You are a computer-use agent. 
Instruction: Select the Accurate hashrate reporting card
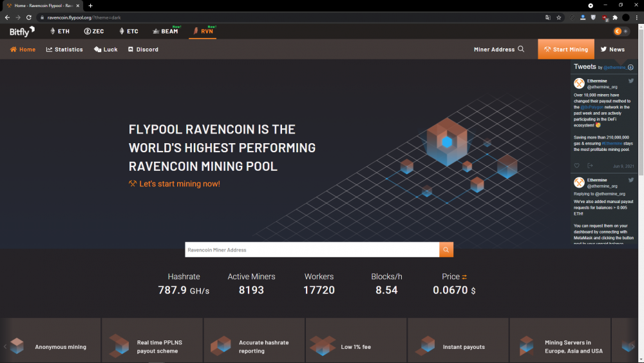(254, 340)
